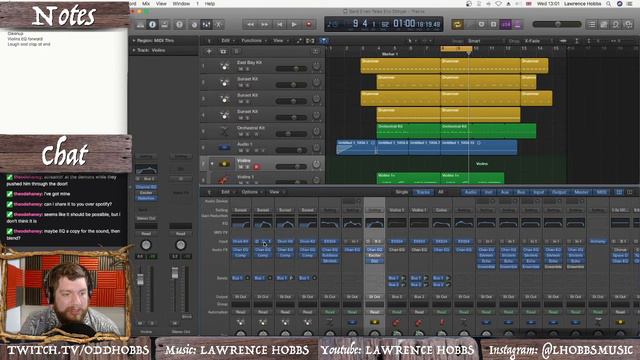Toggle the purple Metronome click button

518,24
